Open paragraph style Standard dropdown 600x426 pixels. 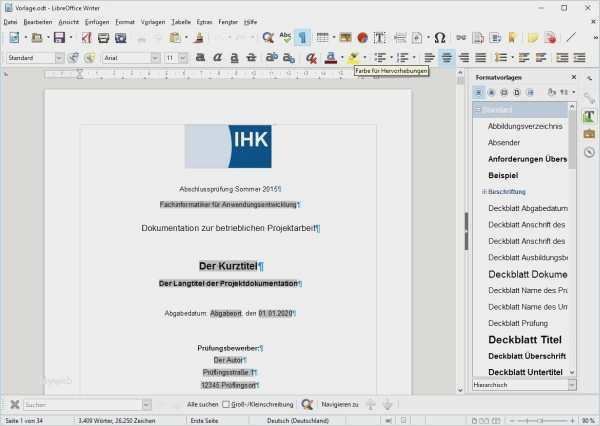click(59, 58)
